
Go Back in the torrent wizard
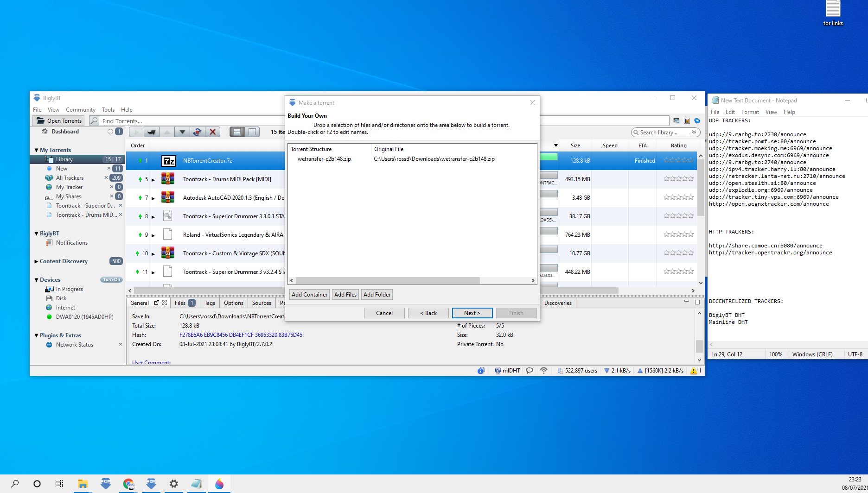tap(428, 313)
